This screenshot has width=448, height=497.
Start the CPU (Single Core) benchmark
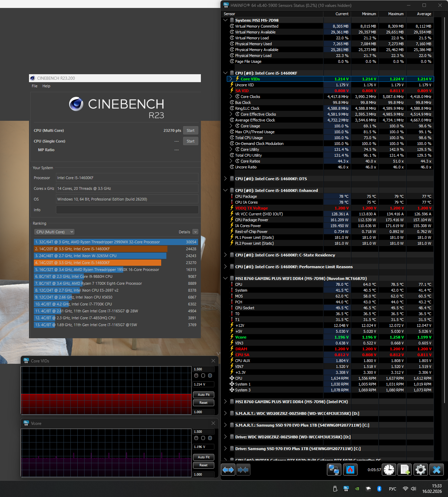(191, 141)
